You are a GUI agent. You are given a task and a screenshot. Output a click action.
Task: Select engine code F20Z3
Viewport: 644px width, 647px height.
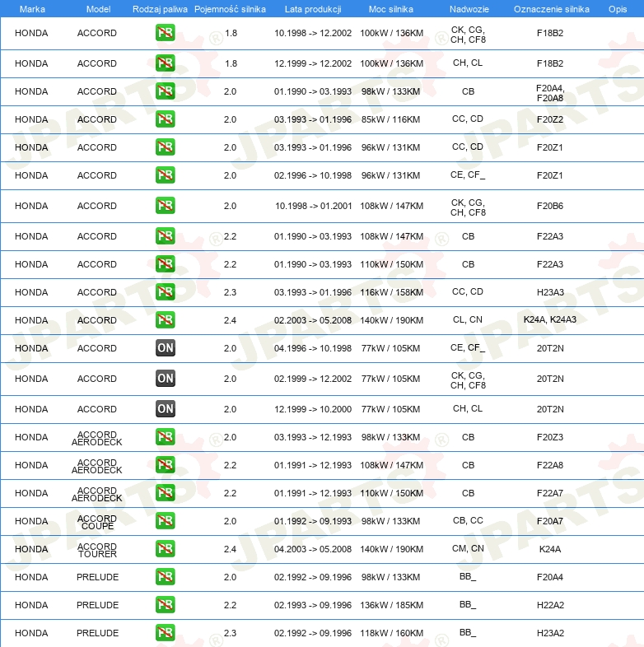pyautogui.click(x=550, y=437)
